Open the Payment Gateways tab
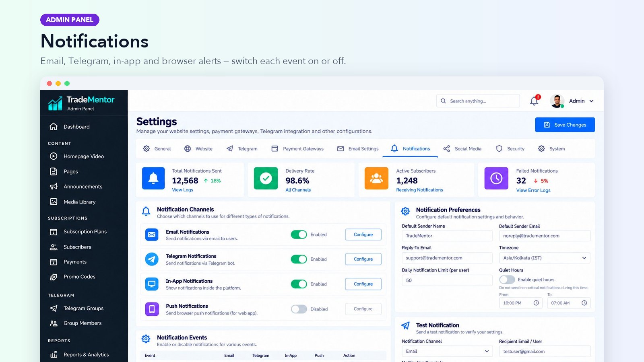644x362 pixels. click(x=297, y=149)
